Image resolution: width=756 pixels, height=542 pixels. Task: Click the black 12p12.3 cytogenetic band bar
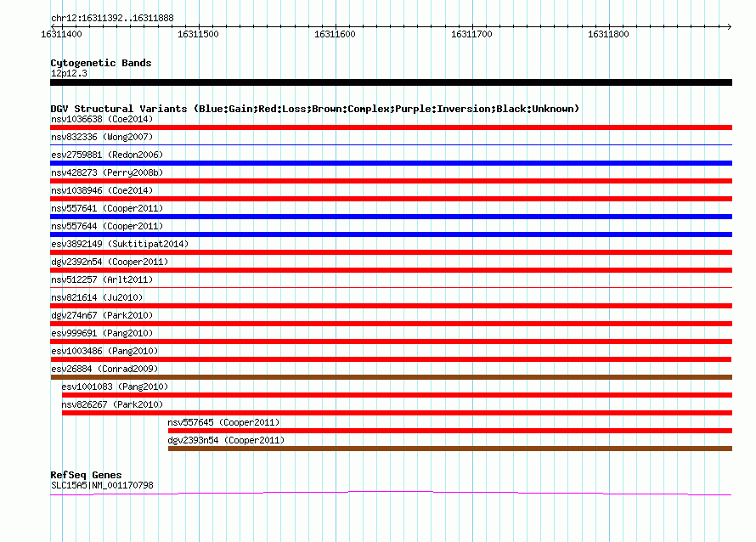[x=391, y=82]
